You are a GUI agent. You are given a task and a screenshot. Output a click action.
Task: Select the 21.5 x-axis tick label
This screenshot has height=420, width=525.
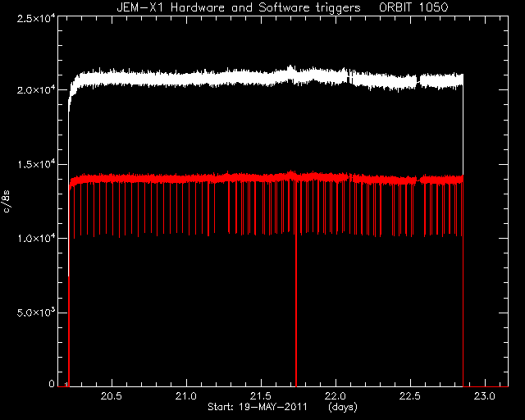click(261, 396)
